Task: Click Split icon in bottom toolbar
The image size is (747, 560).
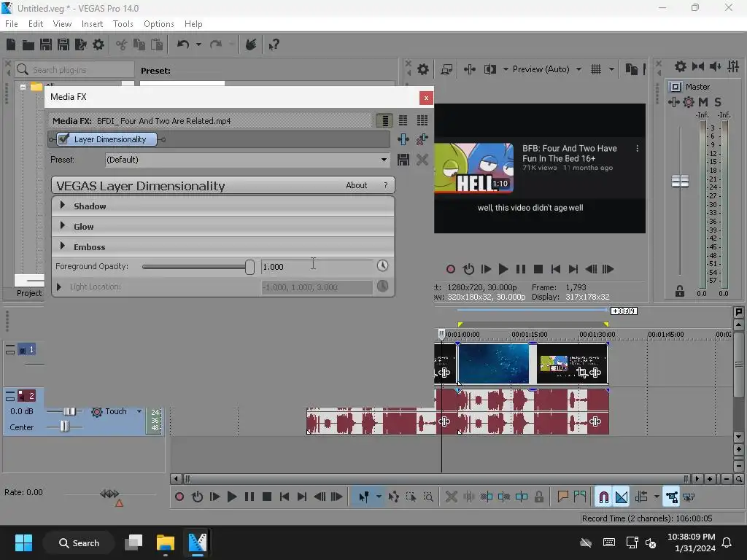Action: coord(522,497)
